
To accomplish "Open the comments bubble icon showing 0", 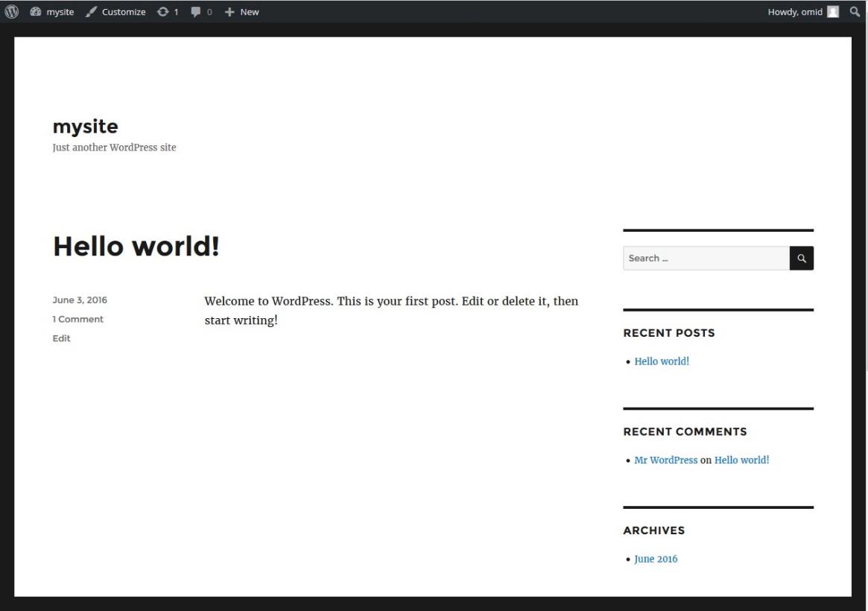I will (201, 12).
